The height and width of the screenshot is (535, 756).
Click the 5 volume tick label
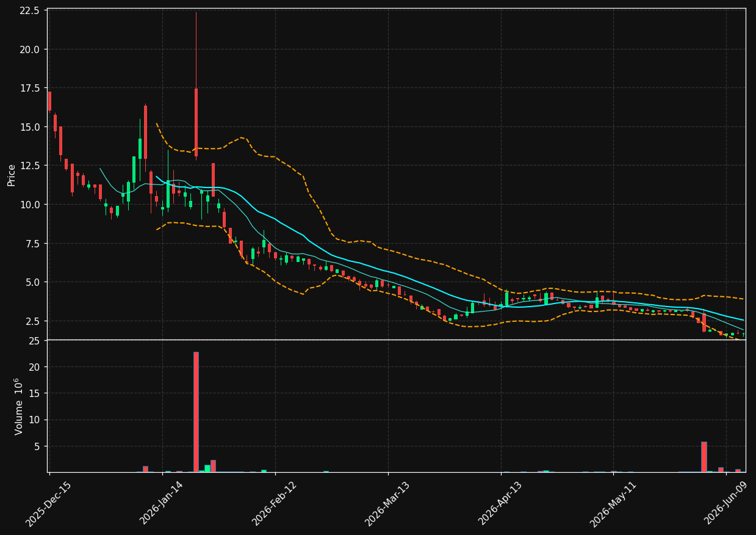click(37, 446)
